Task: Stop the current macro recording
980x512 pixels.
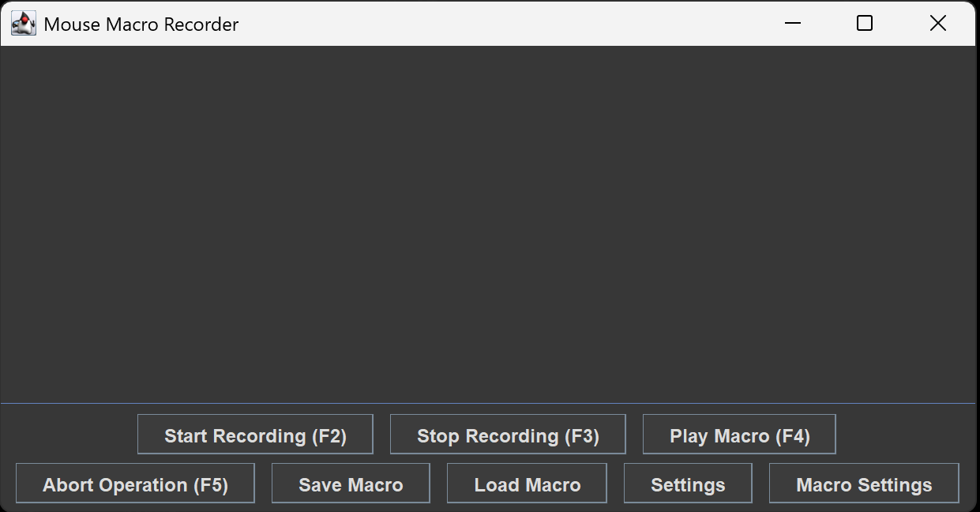Action: tap(507, 435)
